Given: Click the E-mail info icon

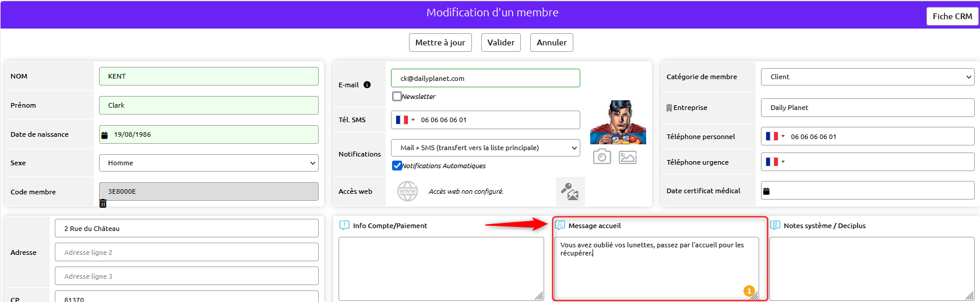Looking at the screenshot, I should [367, 84].
